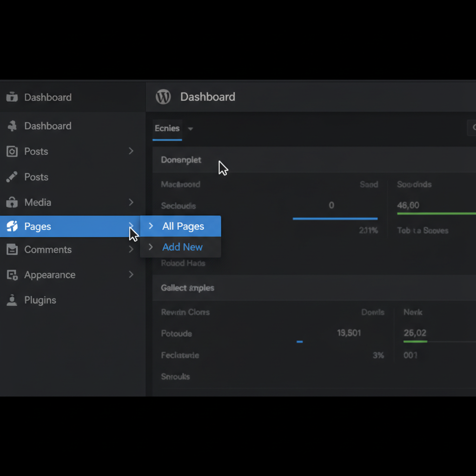476x476 pixels.
Task: Click the WordPress logo in the header
Action: (163, 97)
